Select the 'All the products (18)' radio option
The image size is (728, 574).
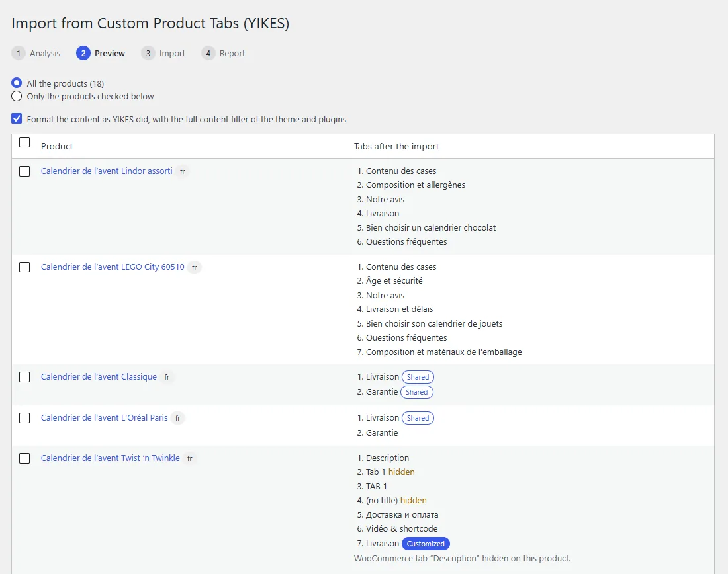tap(17, 83)
